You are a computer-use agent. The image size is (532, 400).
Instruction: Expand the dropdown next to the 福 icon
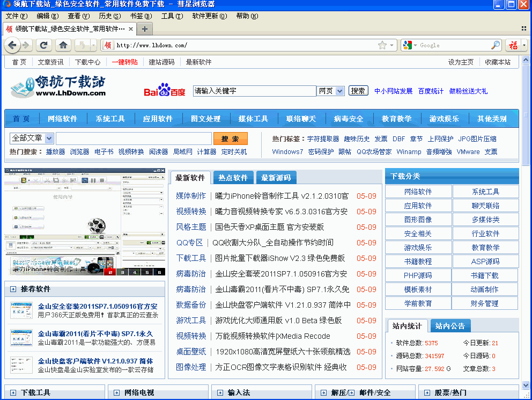pyautogui.click(x=524, y=45)
